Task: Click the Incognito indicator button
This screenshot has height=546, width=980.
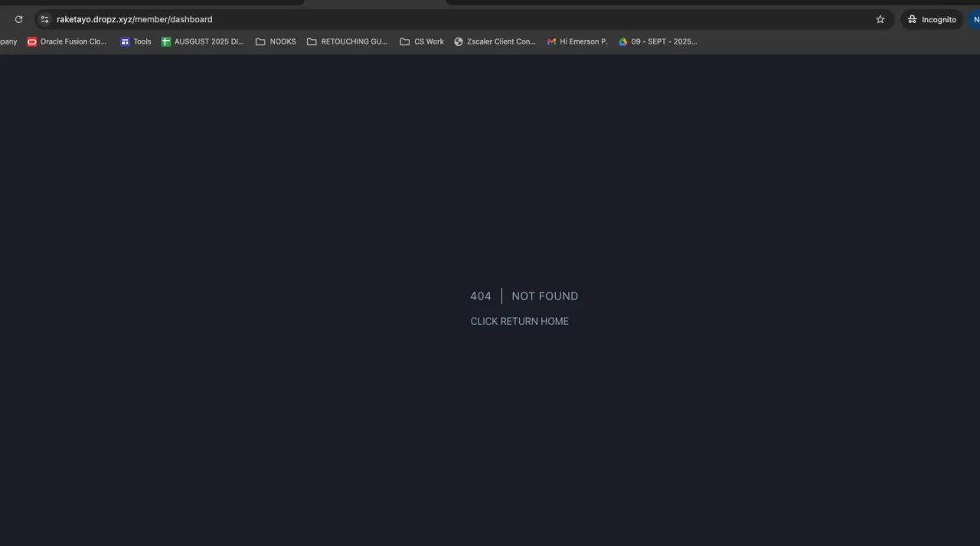Action: click(932, 19)
